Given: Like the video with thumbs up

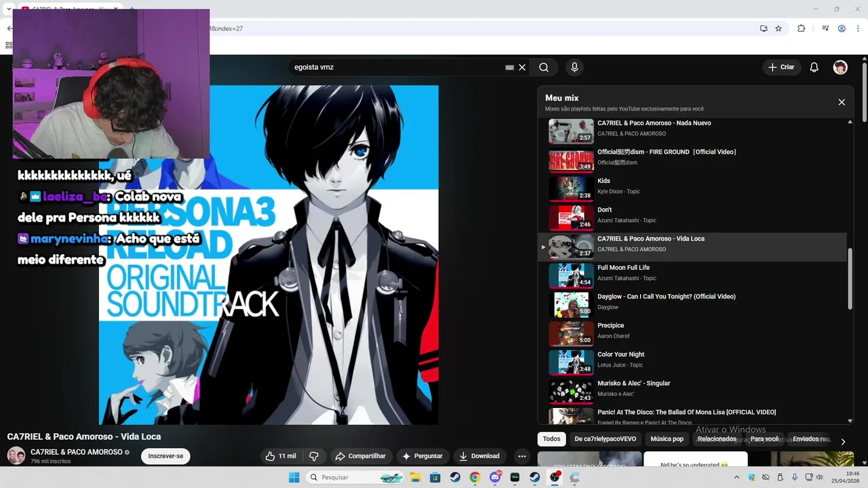Looking at the screenshot, I should coord(281,456).
